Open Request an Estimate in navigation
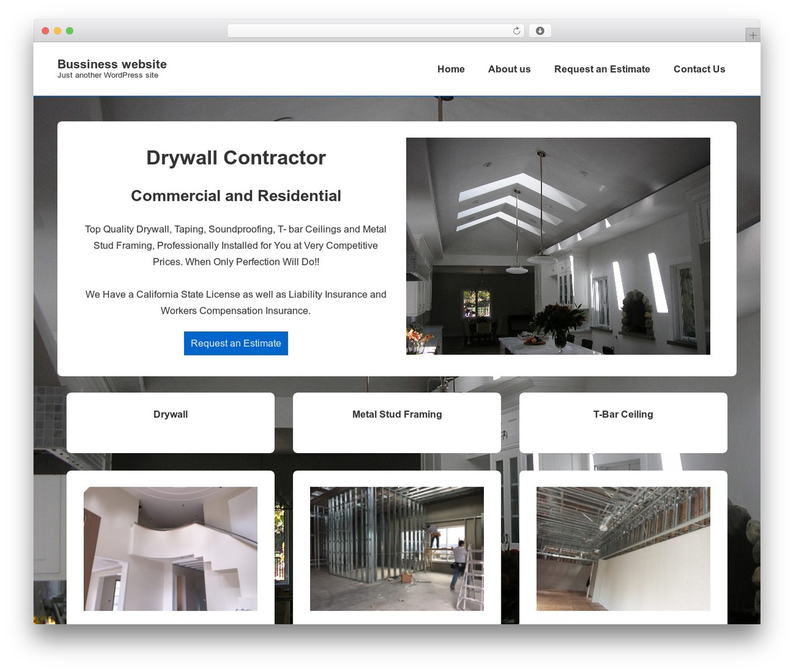The height and width of the screenshot is (672, 794). (x=602, y=69)
